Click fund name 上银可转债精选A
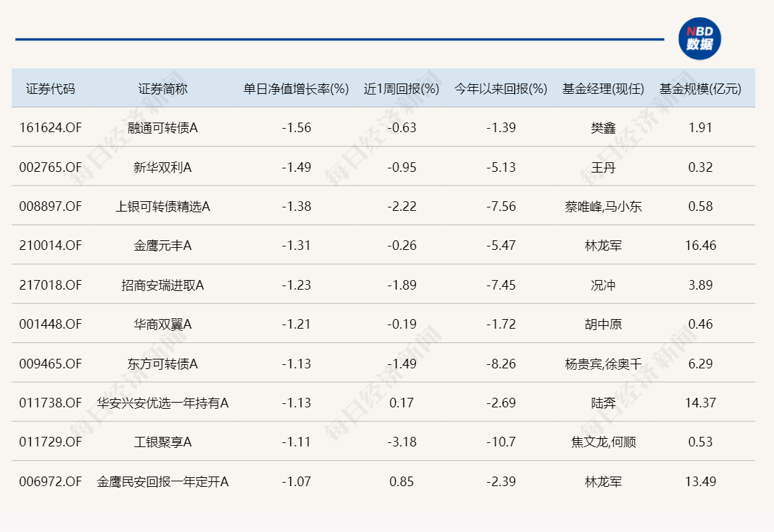774x532 pixels. (x=162, y=206)
